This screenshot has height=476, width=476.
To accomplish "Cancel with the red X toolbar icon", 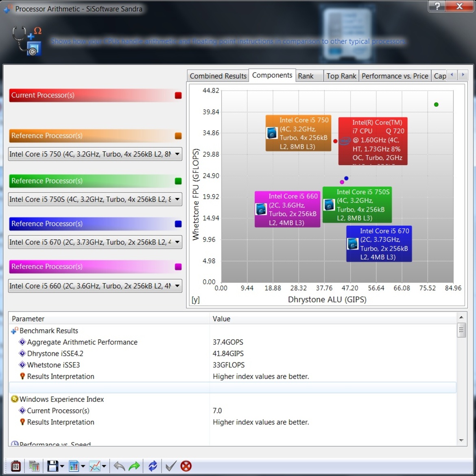I will (x=186, y=466).
